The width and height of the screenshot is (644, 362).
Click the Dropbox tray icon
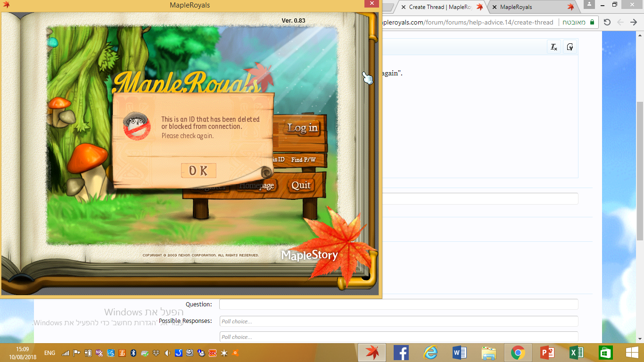pos(156,353)
